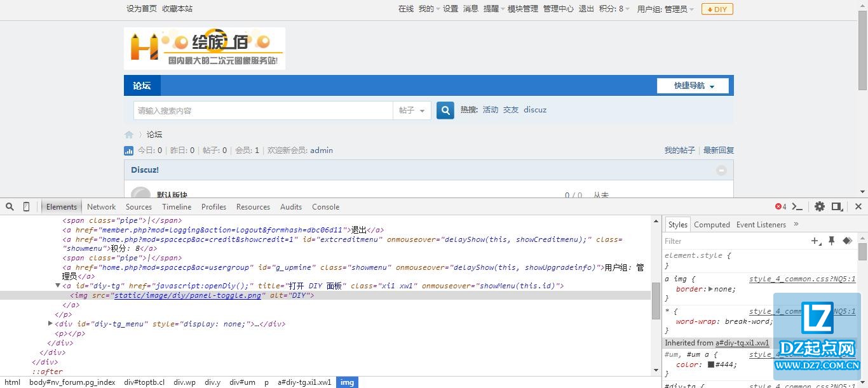Click the orange DIY button
868x388 pixels.
click(717, 10)
